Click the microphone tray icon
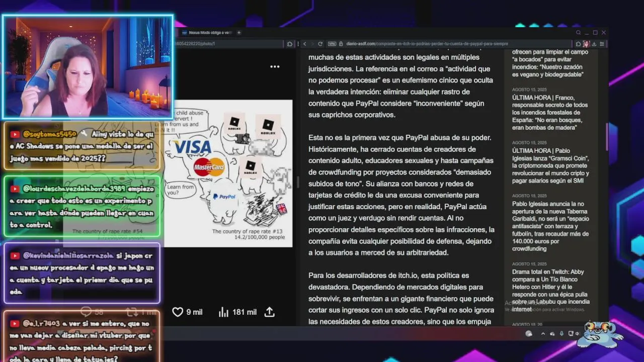 point(561,334)
